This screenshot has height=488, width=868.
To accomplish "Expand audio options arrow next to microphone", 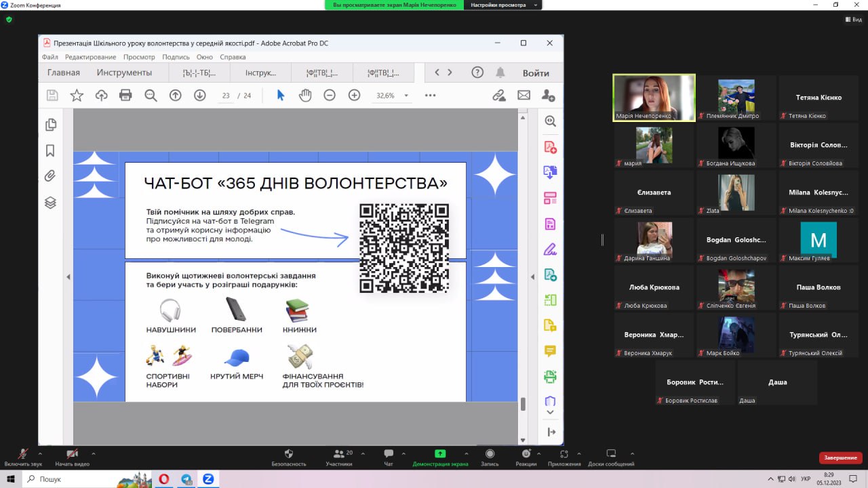I will [x=40, y=453].
